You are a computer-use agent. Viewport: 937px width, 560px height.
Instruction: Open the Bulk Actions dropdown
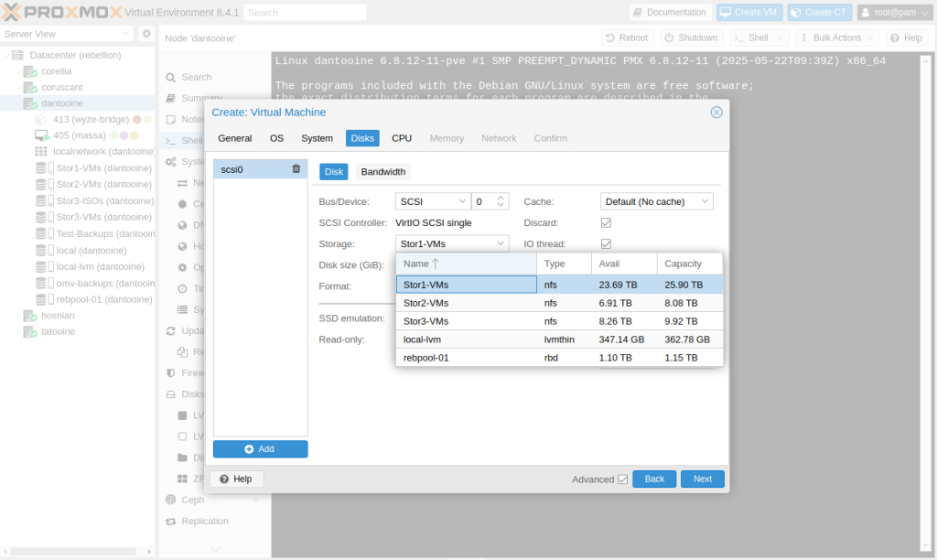pyautogui.click(x=836, y=38)
